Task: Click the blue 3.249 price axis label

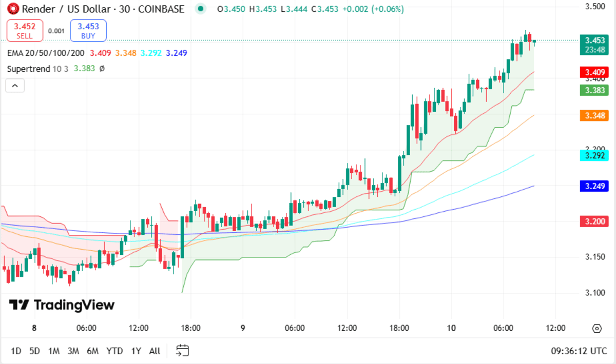Action: [594, 186]
